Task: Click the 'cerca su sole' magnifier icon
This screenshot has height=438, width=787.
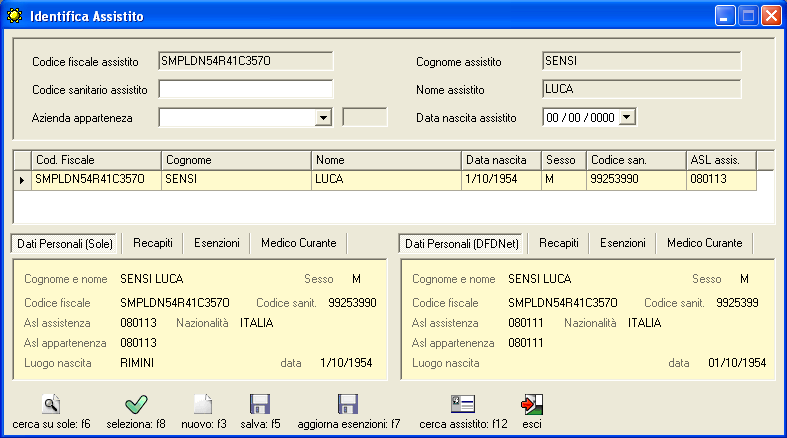Action: 51,404
